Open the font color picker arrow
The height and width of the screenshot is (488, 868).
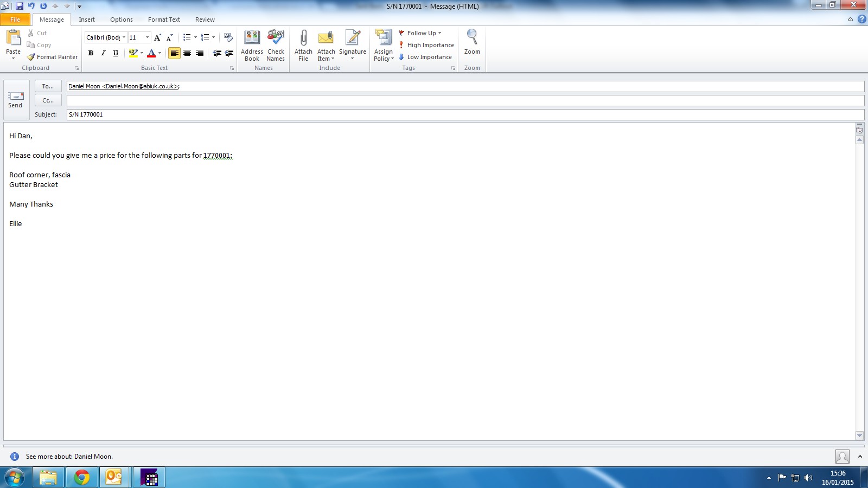160,53
